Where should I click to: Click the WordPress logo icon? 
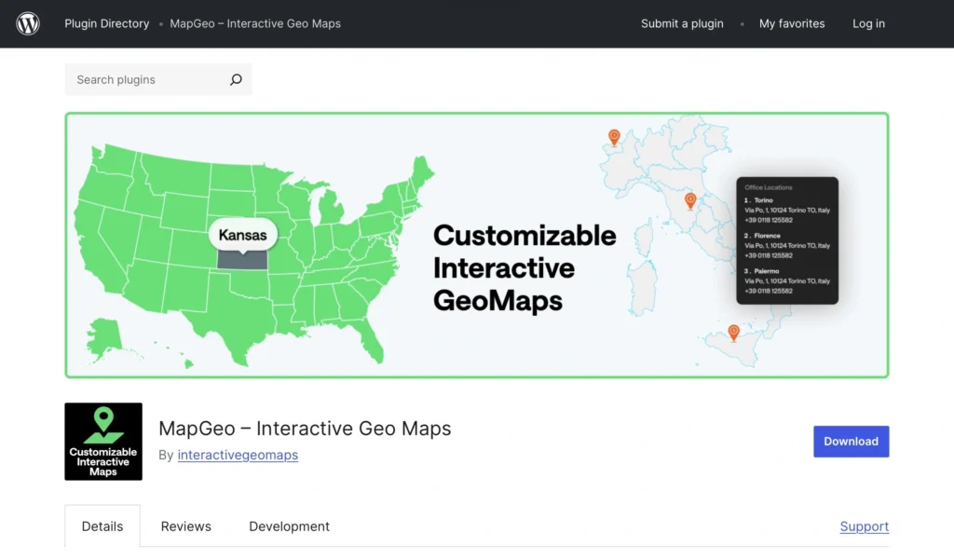[27, 23]
